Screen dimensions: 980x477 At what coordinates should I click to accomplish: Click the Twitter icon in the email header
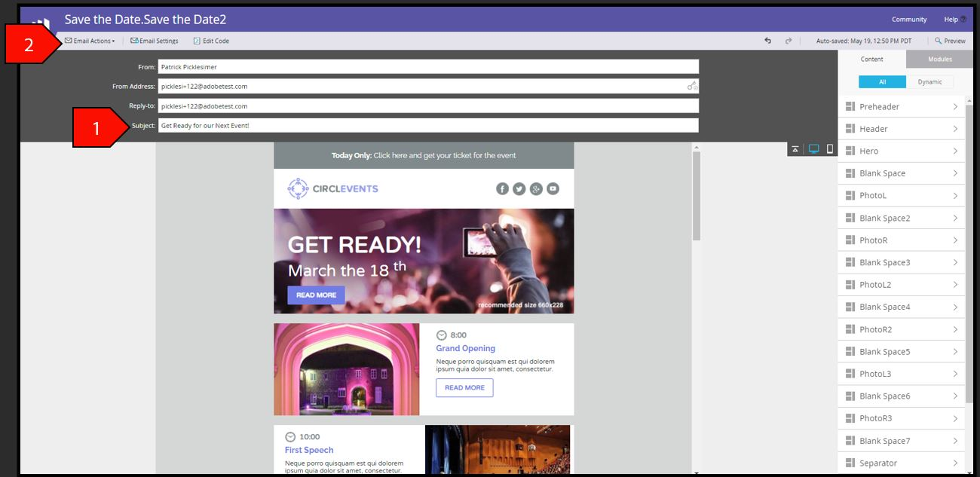pyautogui.click(x=519, y=188)
